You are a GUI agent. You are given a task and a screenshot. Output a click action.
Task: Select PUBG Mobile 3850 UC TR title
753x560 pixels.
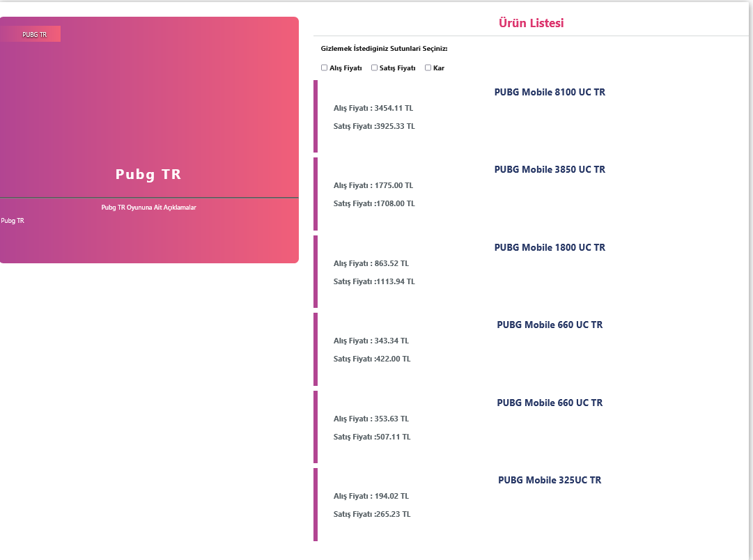click(x=550, y=169)
